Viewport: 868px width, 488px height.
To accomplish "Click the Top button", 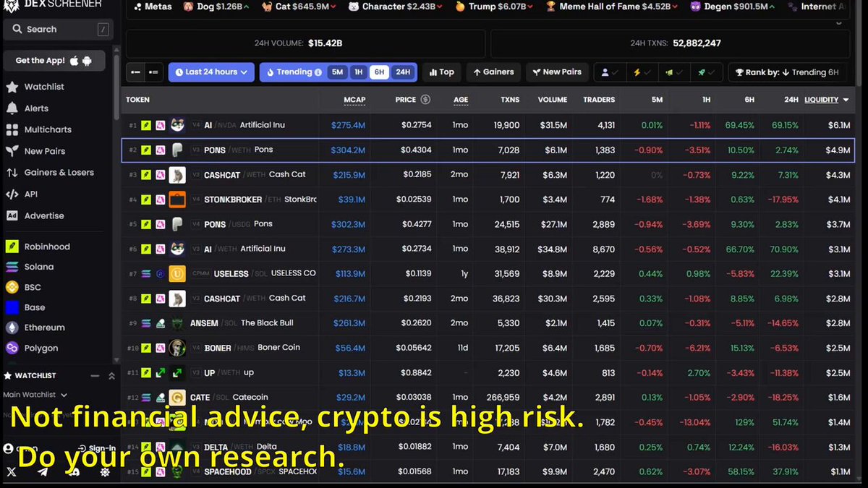I will (441, 72).
